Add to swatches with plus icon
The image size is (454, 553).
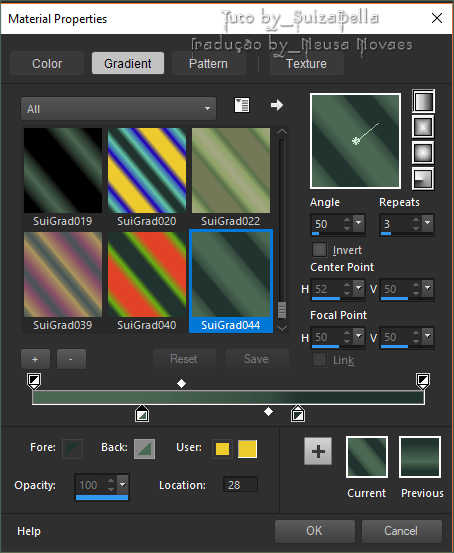[x=318, y=451]
